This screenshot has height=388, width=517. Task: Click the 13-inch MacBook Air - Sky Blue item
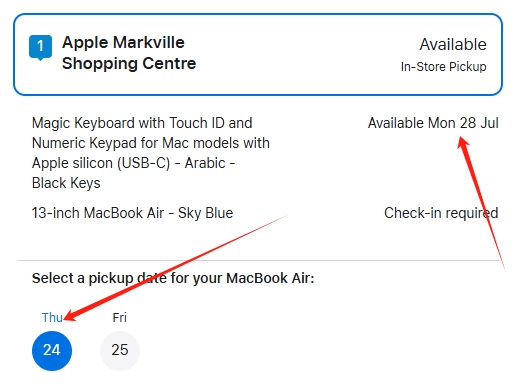point(132,213)
